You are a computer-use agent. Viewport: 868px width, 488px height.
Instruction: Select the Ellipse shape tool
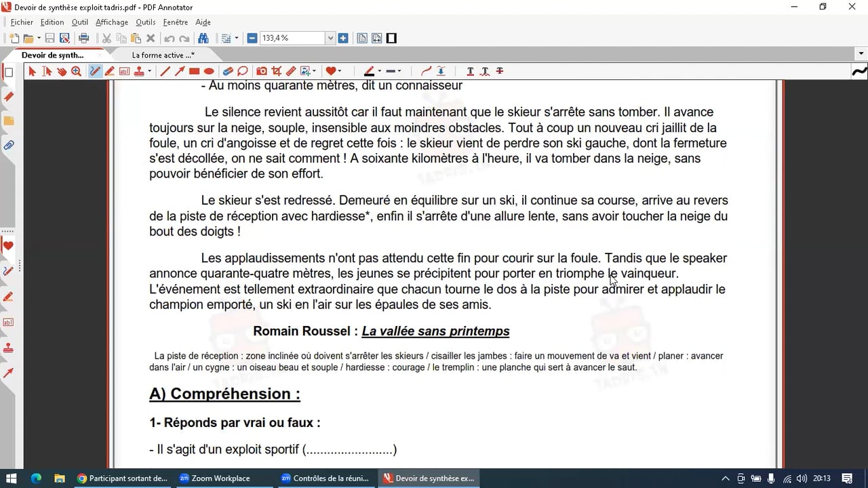point(209,71)
